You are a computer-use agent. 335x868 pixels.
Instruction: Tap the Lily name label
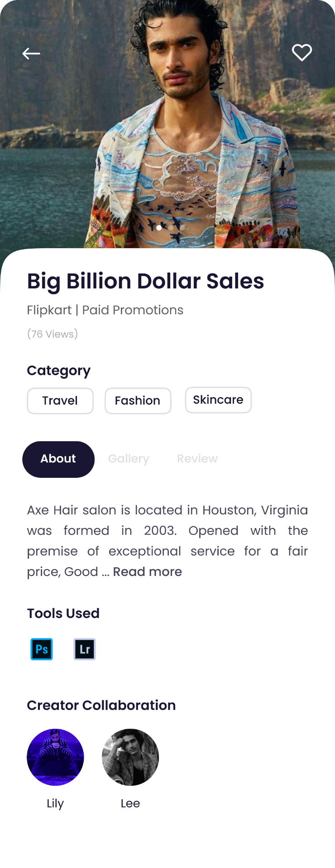[x=55, y=804]
